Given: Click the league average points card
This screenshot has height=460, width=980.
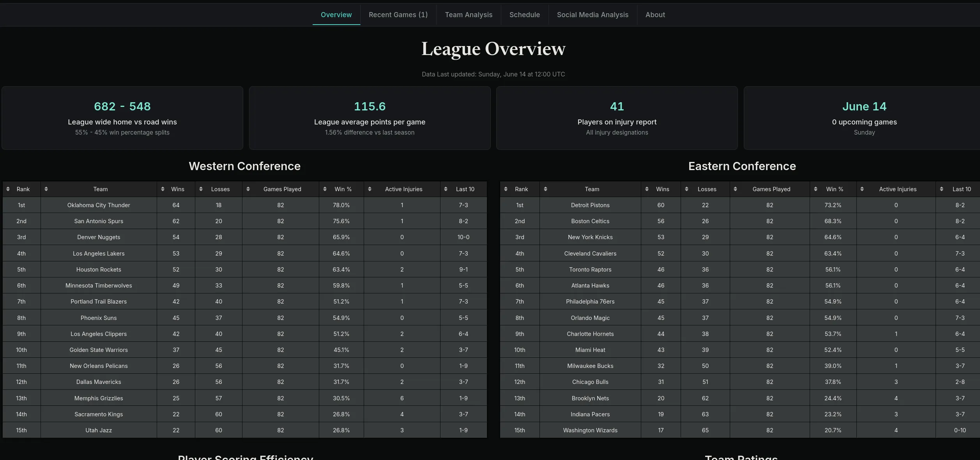Looking at the screenshot, I should 370,118.
